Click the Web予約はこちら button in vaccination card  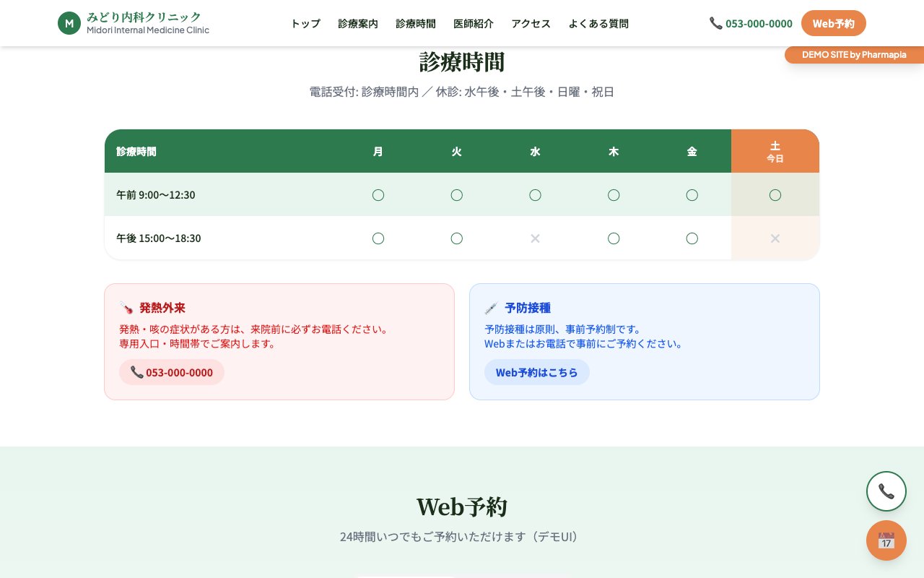click(537, 372)
